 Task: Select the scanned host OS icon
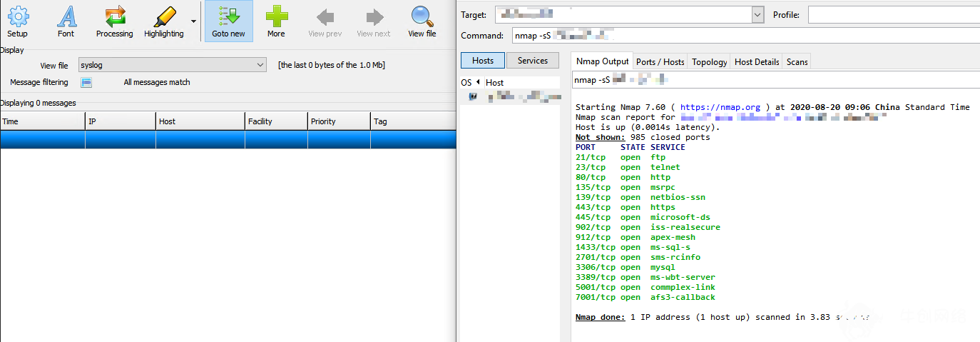point(473,96)
